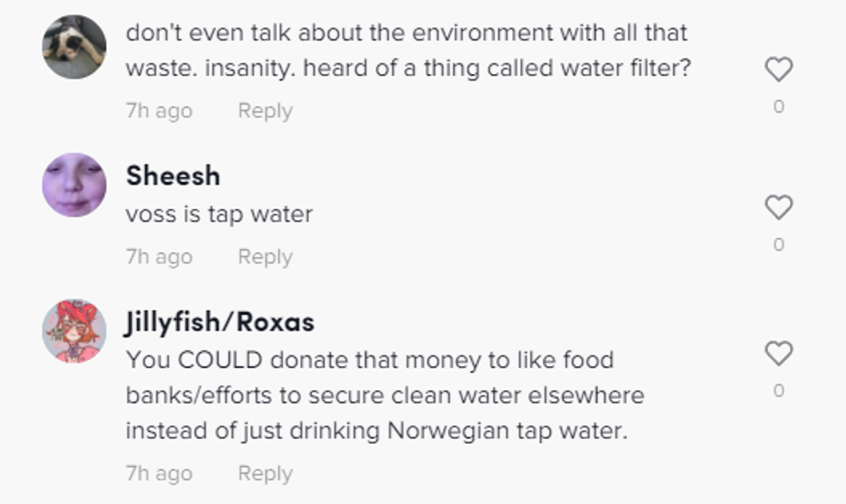This screenshot has width=846, height=504.
Task: Click the like count on water filter comment
Action: pos(779,107)
